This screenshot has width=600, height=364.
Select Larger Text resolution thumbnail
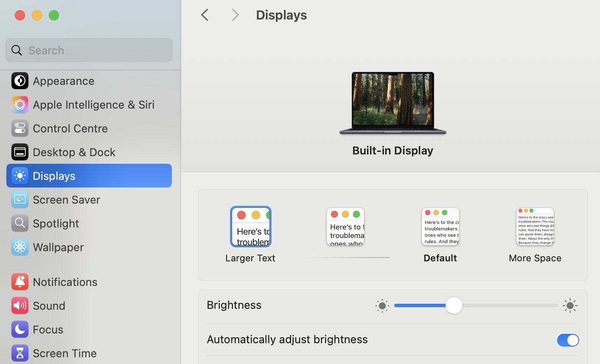click(251, 227)
